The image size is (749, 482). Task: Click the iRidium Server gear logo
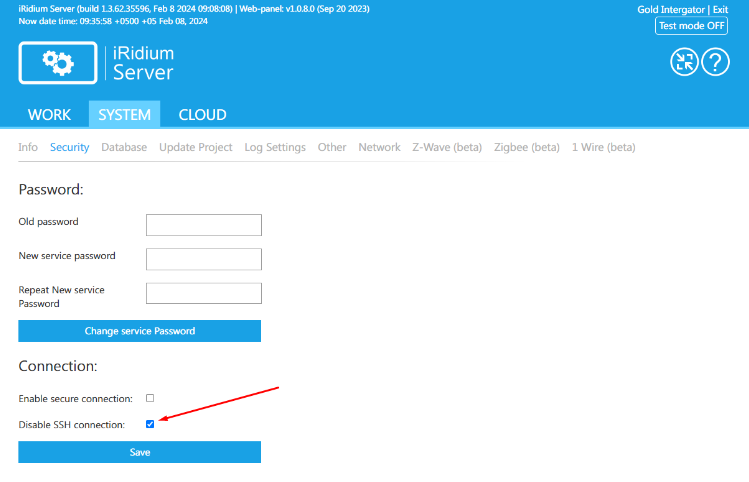57,63
